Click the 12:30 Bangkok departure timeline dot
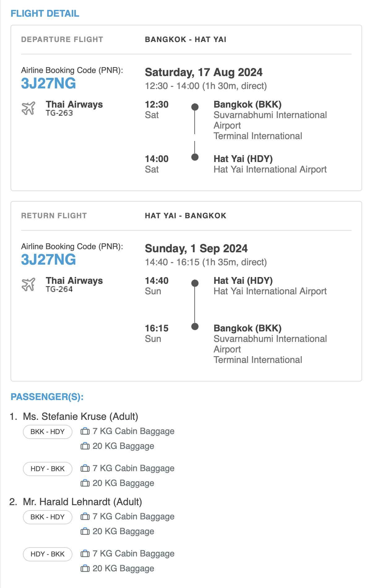The height and width of the screenshot is (588, 372). [195, 107]
